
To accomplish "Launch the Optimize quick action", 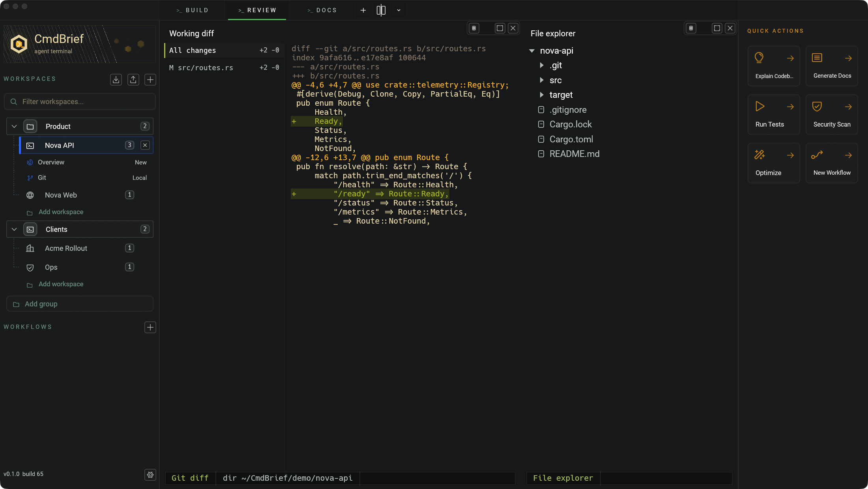I will pos(774,163).
